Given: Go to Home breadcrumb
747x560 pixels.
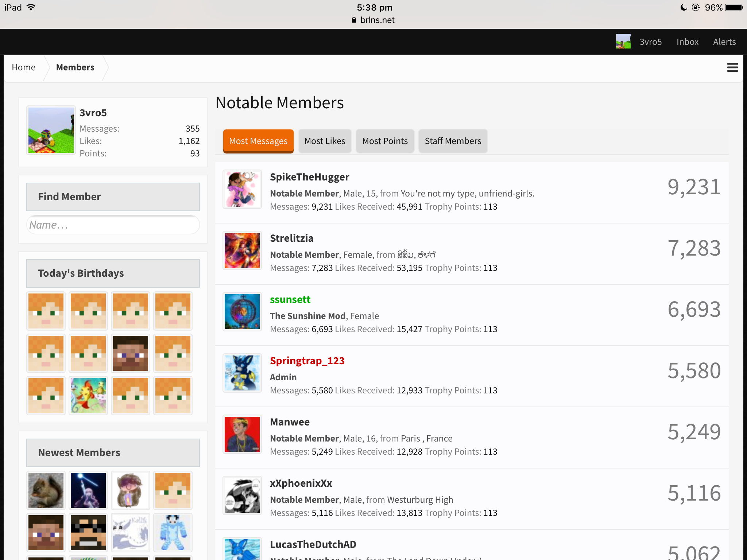Looking at the screenshot, I should (x=23, y=67).
